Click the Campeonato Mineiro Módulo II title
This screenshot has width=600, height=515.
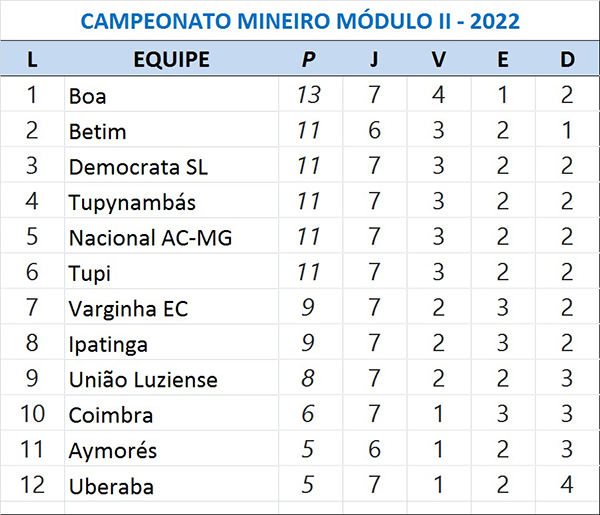pos(300,20)
